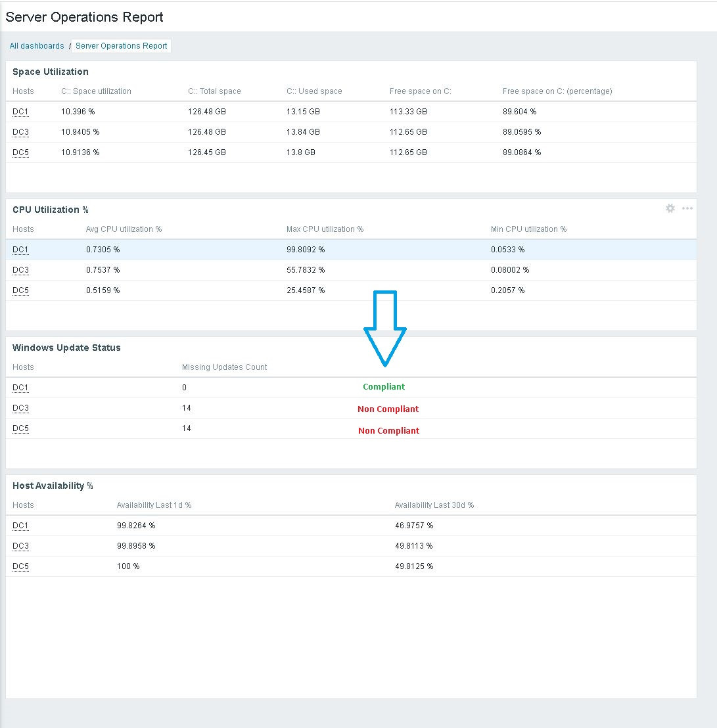Viewport: 717px width, 728px height.
Task: Open host DC1 in Space Utilization table
Action: pyautogui.click(x=20, y=112)
